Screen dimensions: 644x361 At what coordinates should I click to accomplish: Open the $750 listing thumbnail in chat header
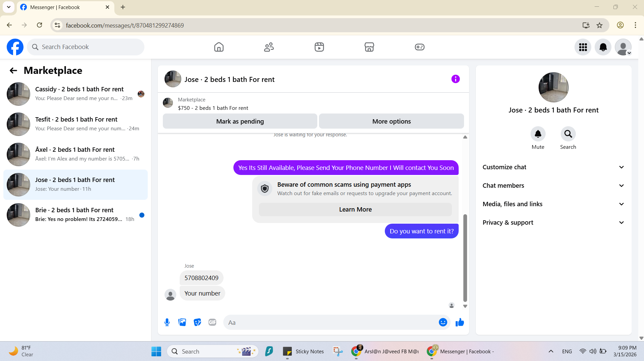(x=168, y=103)
